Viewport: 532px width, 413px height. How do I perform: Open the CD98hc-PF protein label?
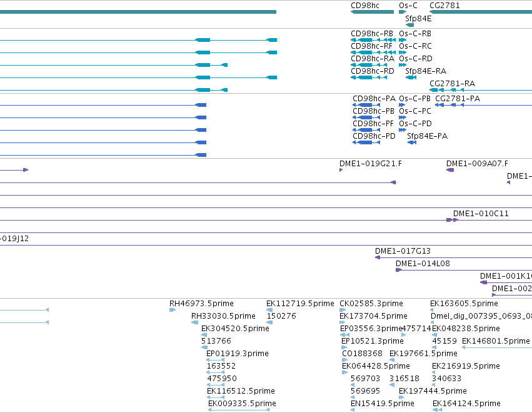(373, 124)
